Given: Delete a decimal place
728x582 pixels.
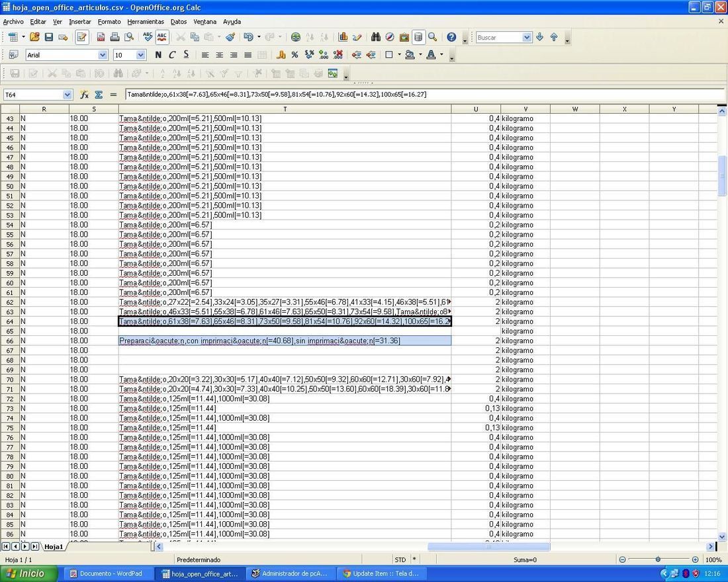Looking at the screenshot, I should point(338,55).
